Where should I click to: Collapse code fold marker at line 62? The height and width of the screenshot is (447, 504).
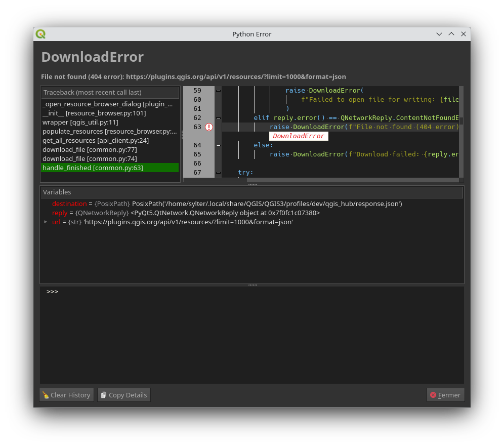click(218, 118)
